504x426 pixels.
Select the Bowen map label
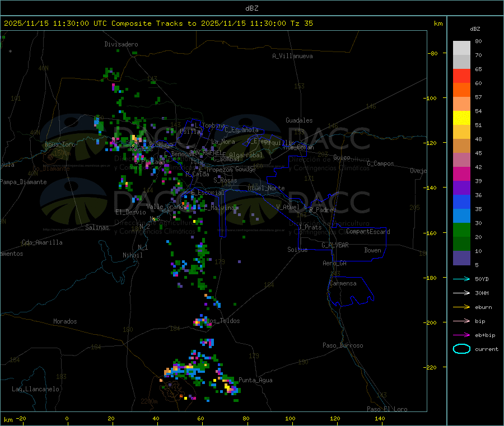[x=372, y=250]
